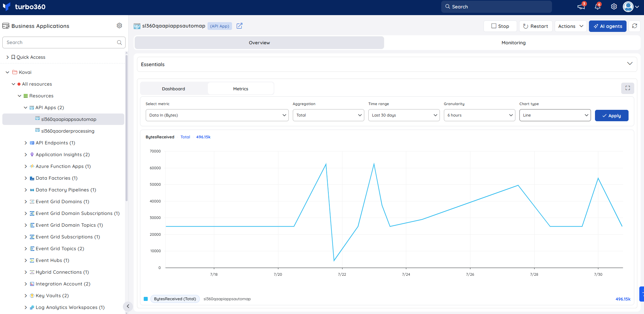Switch to the Overview tab
Viewport: 644px width, 314px height.
[x=259, y=43]
